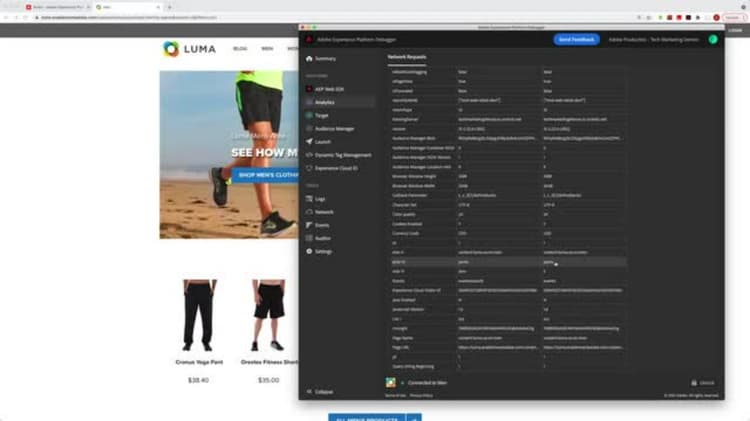Screen dimensions: 750x421
Task: Click the Cronus Yoga Pant product name
Action: (x=199, y=362)
